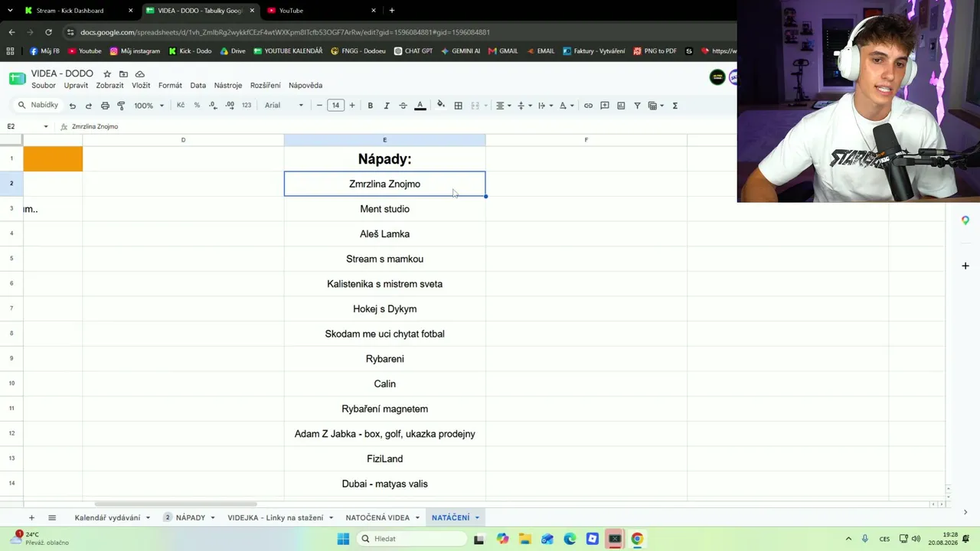Click the move to folder icon

click(123, 74)
